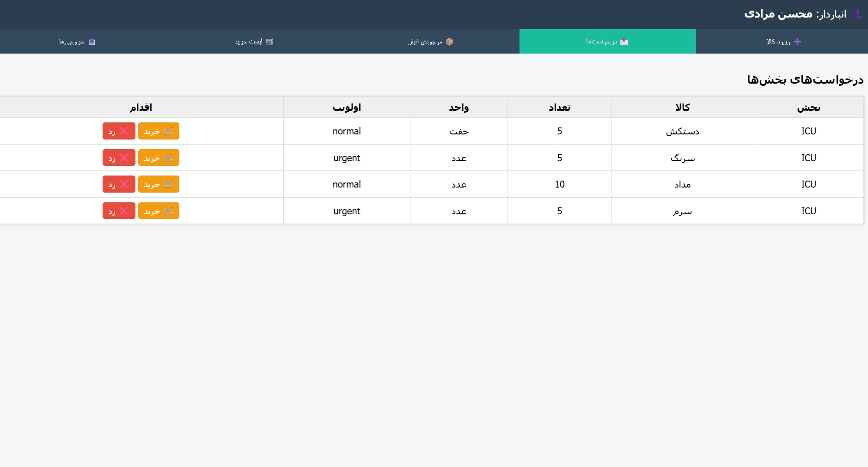Image resolution: width=868 pixels, height=467 pixels.
Task: Click the cart icon for لیست خرید
Action: point(269,42)
